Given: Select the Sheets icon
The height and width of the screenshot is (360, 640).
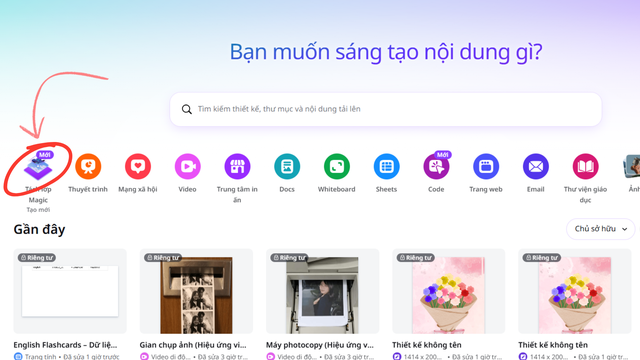Looking at the screenshot, I should coord(387,167).
